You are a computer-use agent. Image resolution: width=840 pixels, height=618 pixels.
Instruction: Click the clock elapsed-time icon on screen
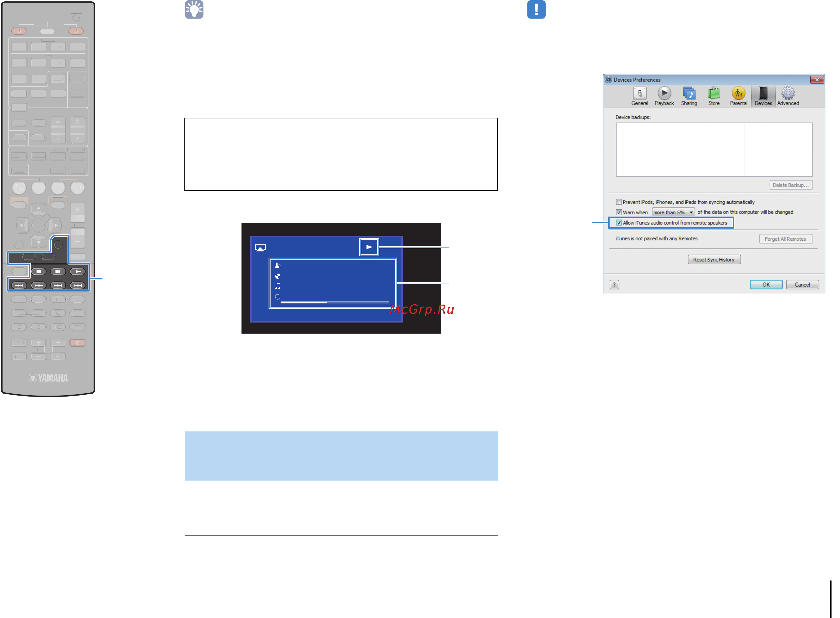(278, 297)
